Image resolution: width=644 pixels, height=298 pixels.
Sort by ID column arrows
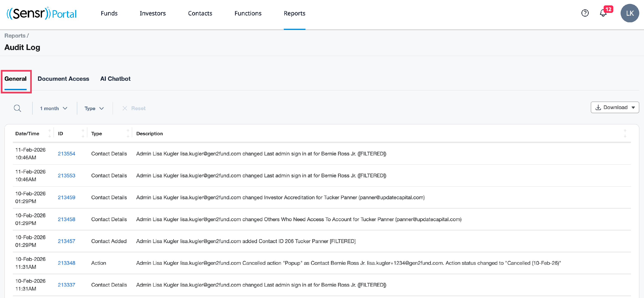83,134
